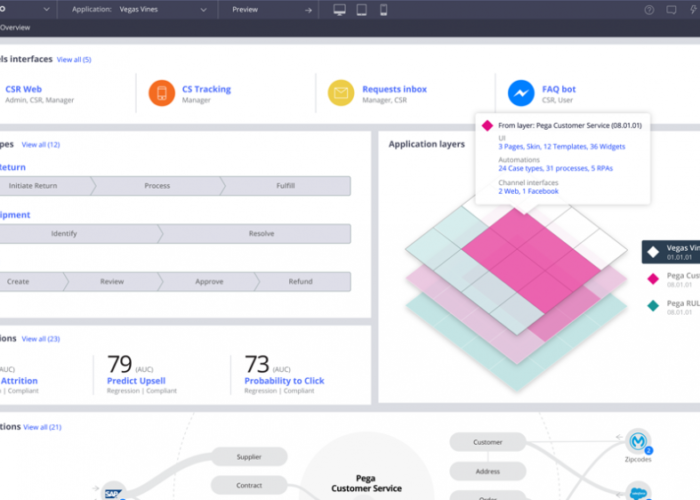The width and height of the screenshot is (700, 500).
Task: Click the yellow Requests inbox envelope icon
Action: click(x=341, y=93)
